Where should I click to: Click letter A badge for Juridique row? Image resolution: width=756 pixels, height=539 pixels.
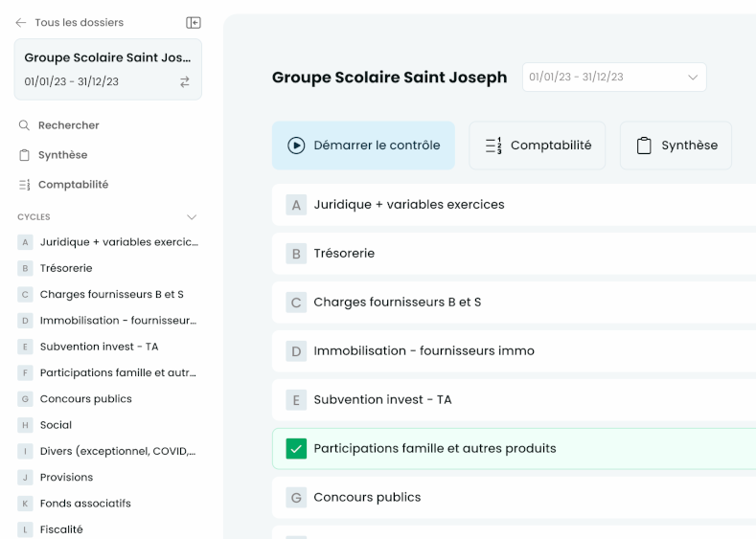(x=296, y=205)
